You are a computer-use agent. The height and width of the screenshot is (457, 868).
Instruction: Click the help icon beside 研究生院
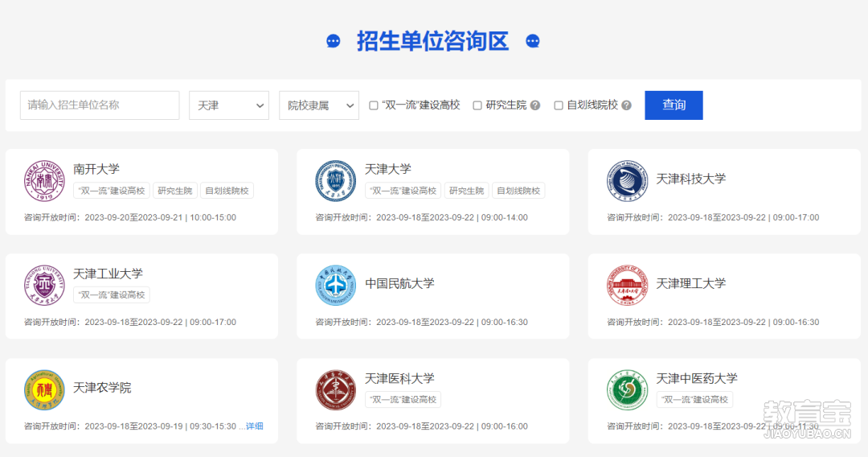tap(534, 105)
